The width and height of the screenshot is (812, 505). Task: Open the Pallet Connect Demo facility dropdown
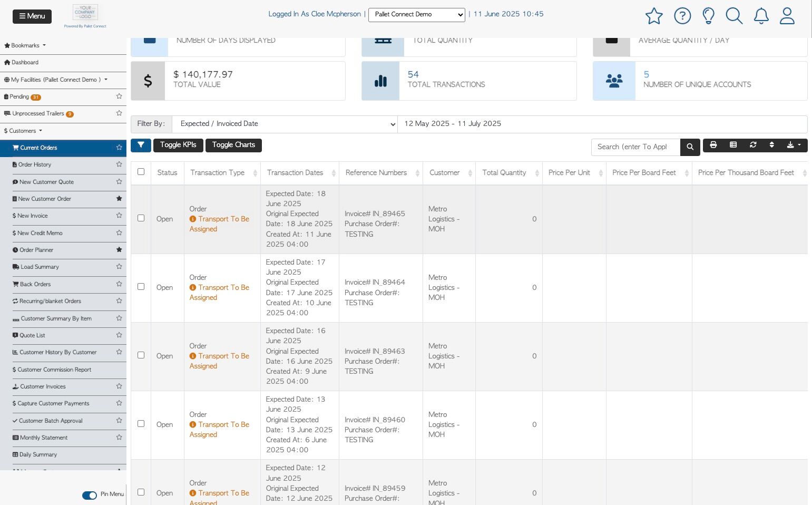[x=416, y=15]
